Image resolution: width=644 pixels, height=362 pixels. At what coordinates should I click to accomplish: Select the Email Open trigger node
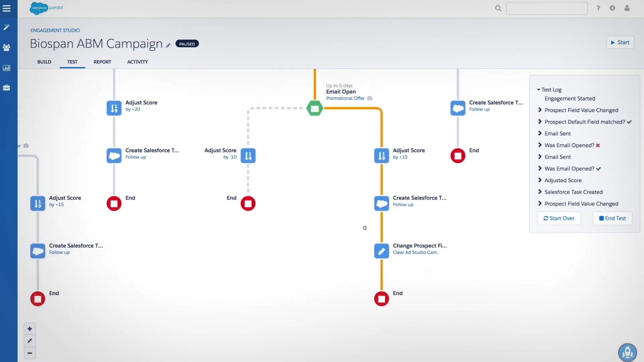pos(315,108)
